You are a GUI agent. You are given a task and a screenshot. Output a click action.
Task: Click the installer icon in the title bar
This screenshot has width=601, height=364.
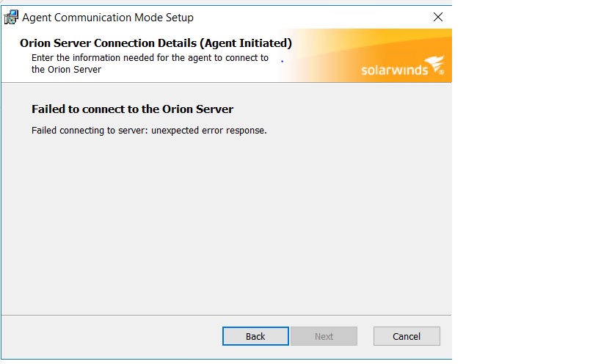(11, 17)
